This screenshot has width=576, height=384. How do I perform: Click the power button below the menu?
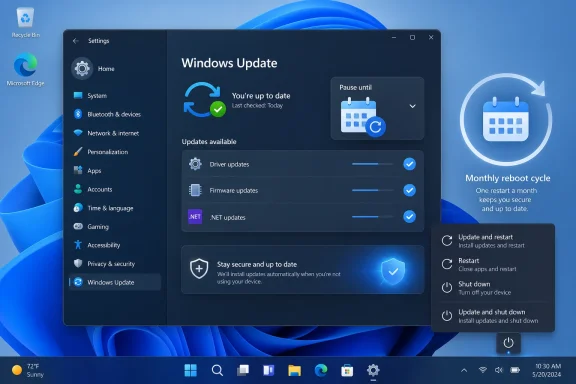pyautogui.click(x=508, y=343)
